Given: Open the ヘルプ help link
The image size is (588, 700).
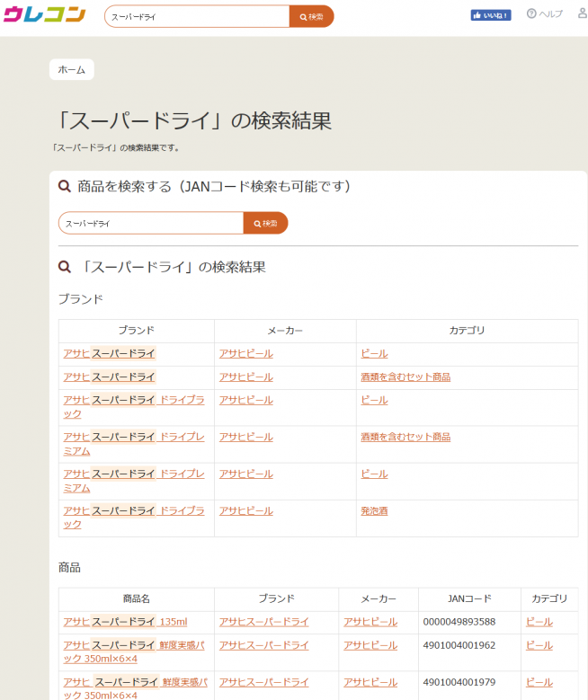Looking at the screenshot, I should click(545, 13).
